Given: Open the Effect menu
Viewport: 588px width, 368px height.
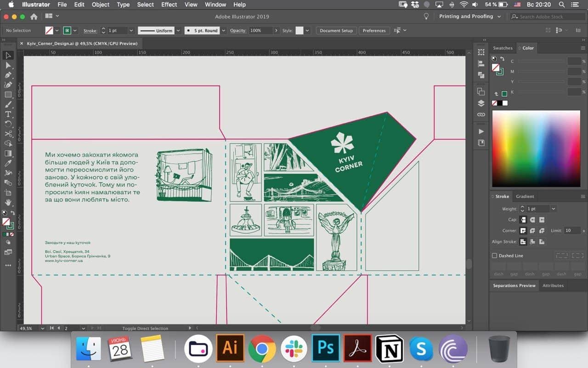Looking at the screenshot, I should (169, 5).
